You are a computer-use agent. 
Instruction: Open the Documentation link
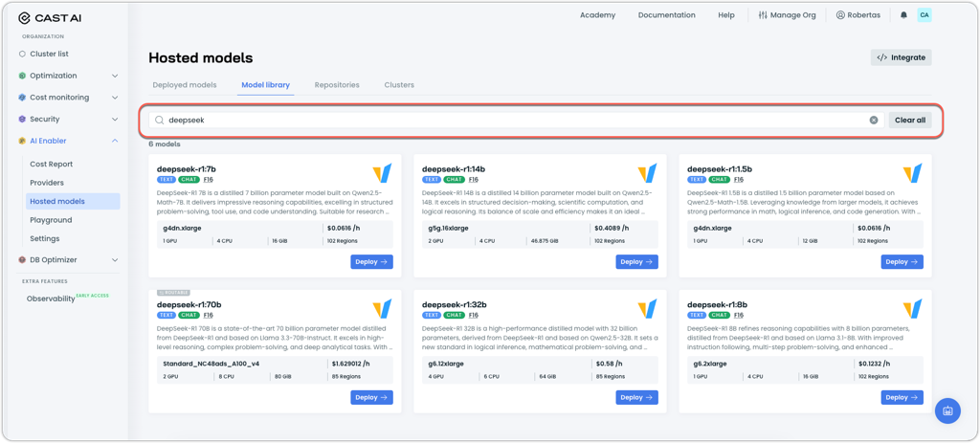click(x=666, y=15)
